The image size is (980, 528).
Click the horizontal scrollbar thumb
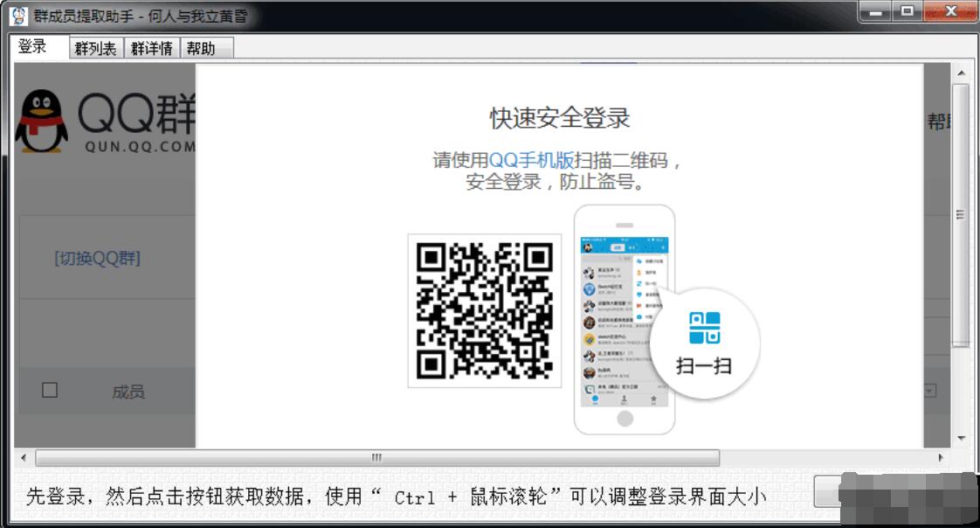tap(376, 457)
